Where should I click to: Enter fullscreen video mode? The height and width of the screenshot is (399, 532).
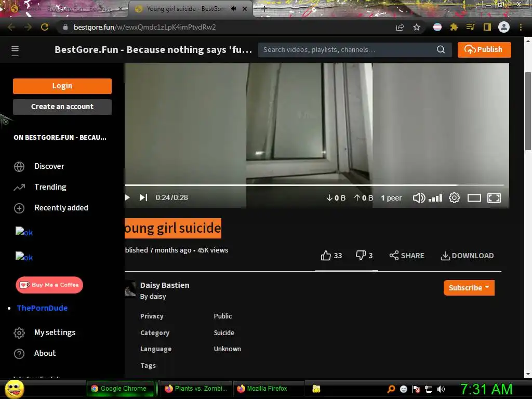click(x=494, y=198)
